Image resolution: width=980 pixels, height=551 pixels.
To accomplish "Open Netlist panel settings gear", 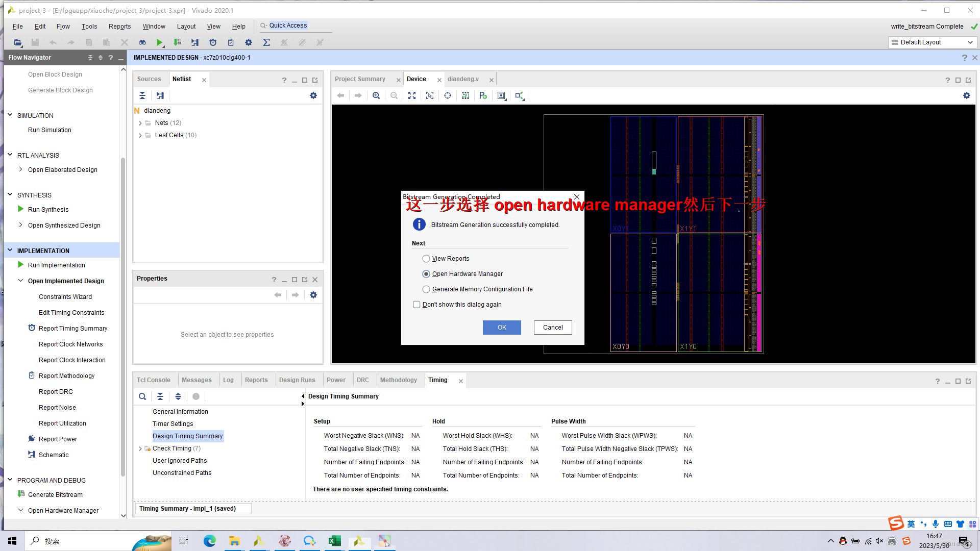I will point(313,95).
